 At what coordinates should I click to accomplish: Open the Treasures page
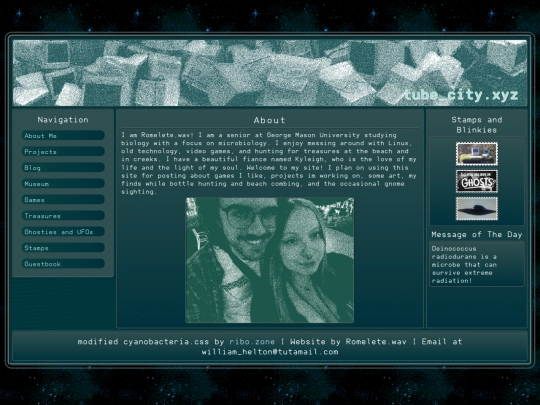[x=63, y=216]
